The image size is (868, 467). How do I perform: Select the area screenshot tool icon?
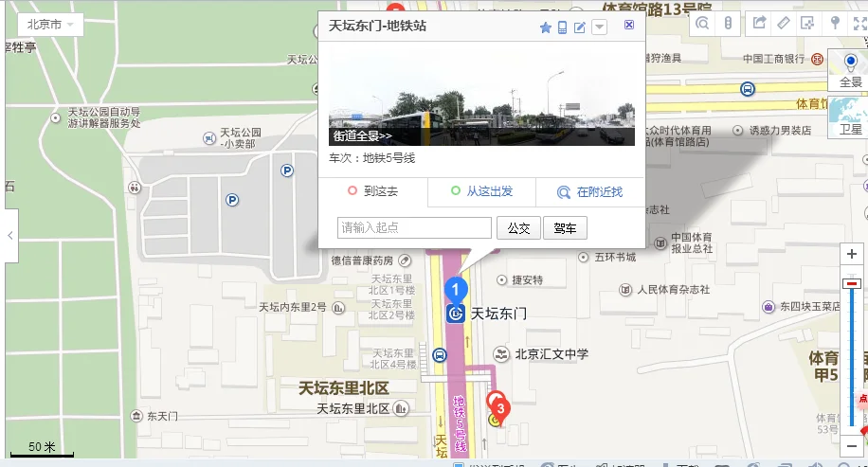pyautogui.click(x=807, y=23)
